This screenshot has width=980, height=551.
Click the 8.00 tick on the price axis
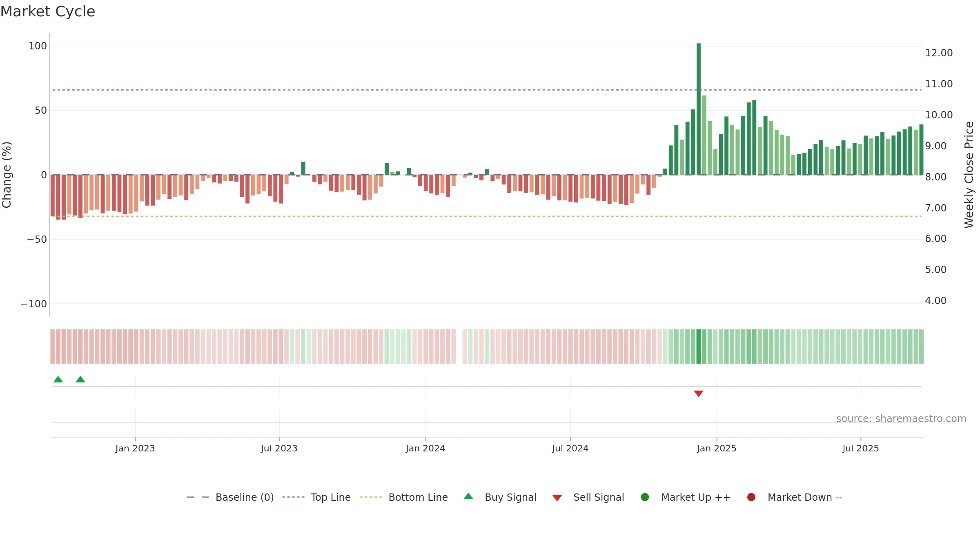[x=936, y=177]
